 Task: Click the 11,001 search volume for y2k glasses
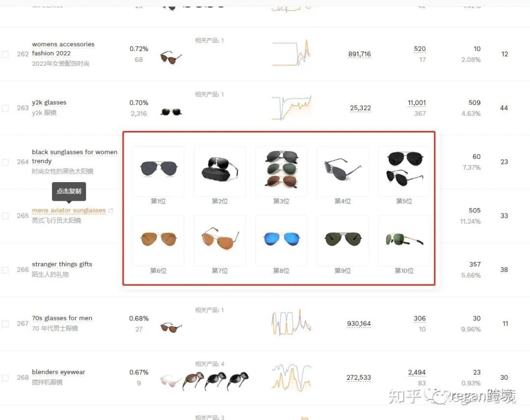tap(417, 103)
